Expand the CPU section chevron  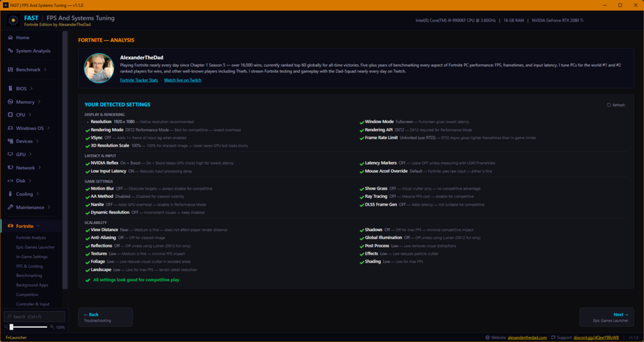click(x=30, y=115)
